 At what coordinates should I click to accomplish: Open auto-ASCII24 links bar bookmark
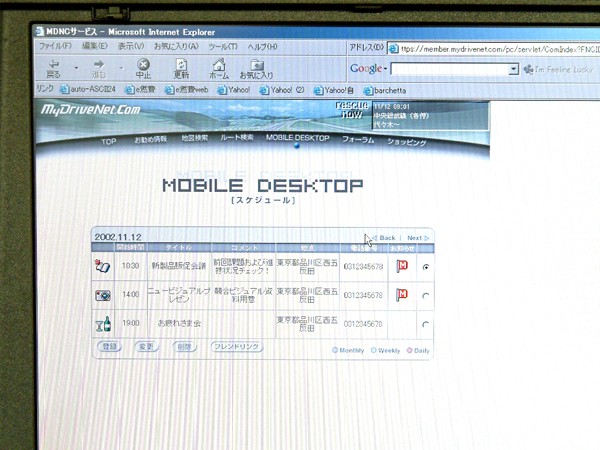click(88, 89)
